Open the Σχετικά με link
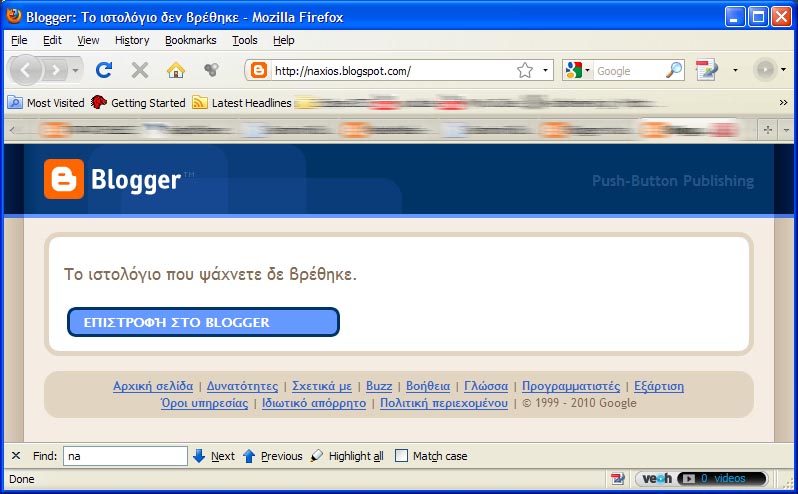Screen dimensions: 798x494 tap(322, 386)
